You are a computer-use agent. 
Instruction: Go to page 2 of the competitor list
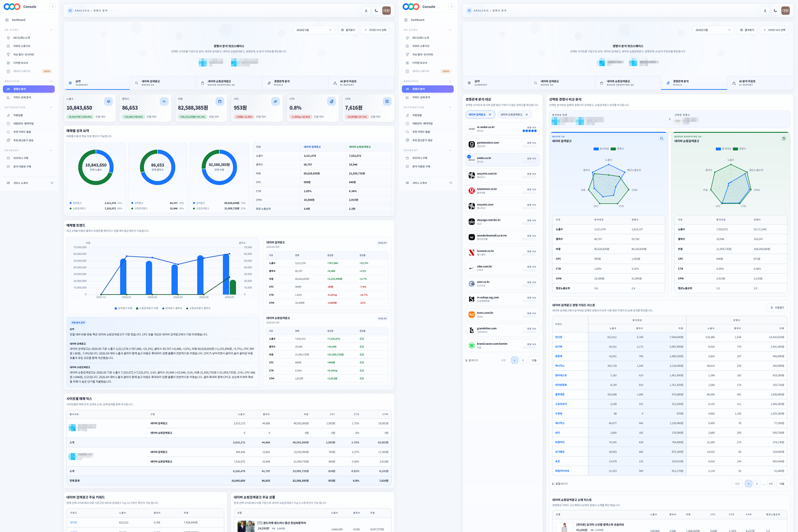[x=523, y=360]
